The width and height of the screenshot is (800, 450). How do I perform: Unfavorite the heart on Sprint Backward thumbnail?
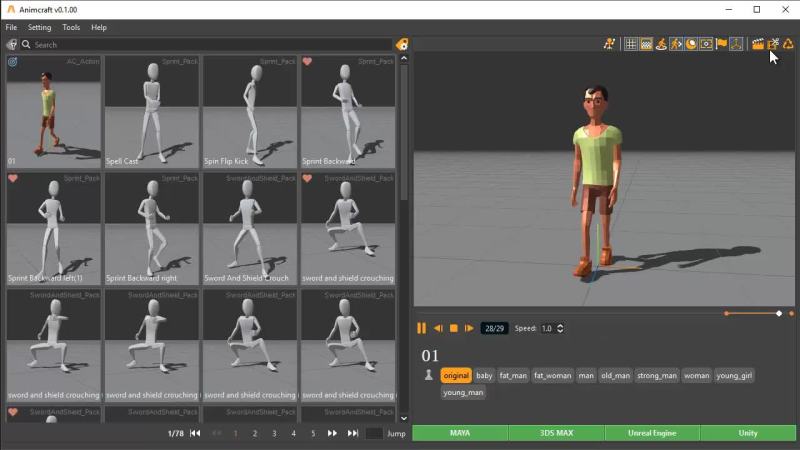coord(307,62)
